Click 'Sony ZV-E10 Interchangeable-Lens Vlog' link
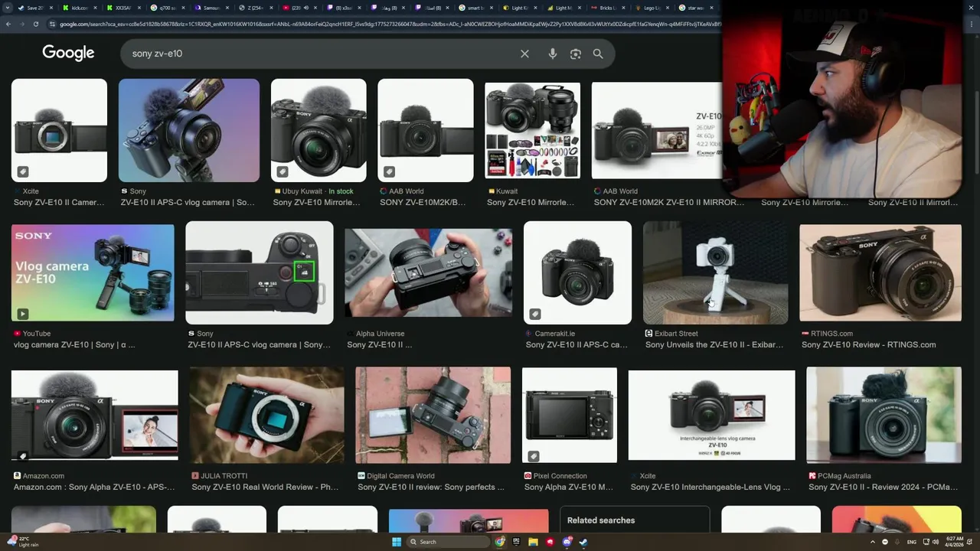 pos(710,487)
